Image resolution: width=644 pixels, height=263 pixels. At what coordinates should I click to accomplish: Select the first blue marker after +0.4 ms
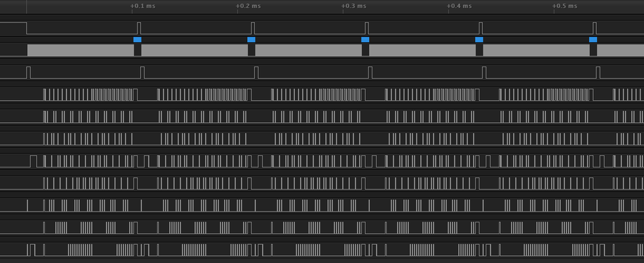(x=479, y=39)
